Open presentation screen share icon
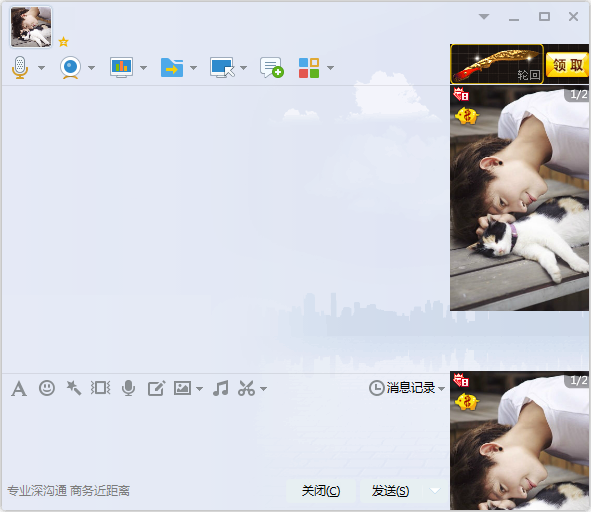The height and width of the screenshot is (512, 591). click(x=121, y=67)
